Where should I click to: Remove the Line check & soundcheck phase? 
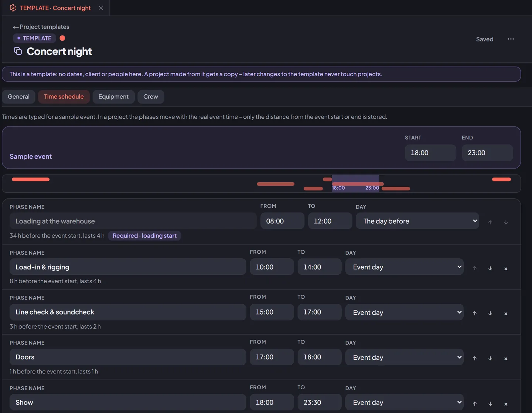[x=506, y=314]
